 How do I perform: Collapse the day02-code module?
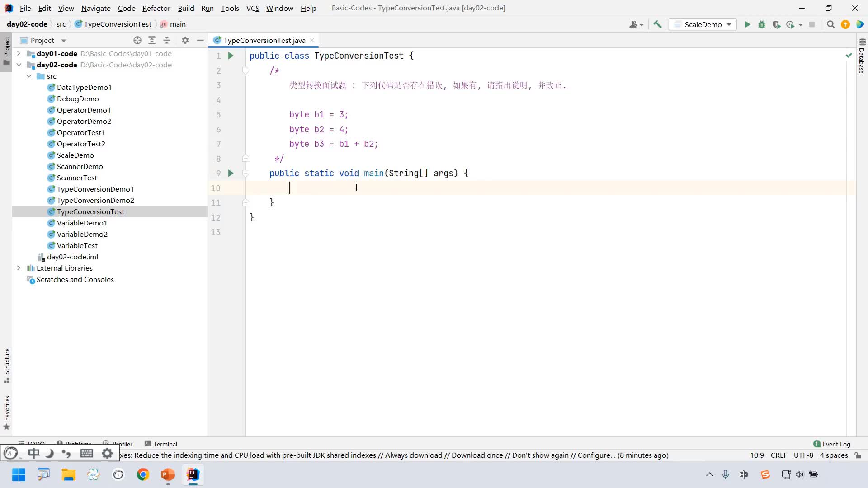pos(19,65)
